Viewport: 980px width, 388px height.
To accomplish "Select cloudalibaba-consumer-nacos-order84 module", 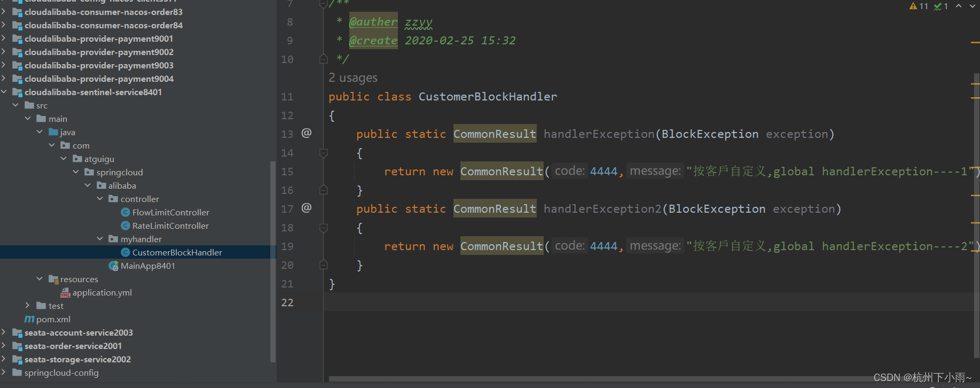I will coord(104,25).
